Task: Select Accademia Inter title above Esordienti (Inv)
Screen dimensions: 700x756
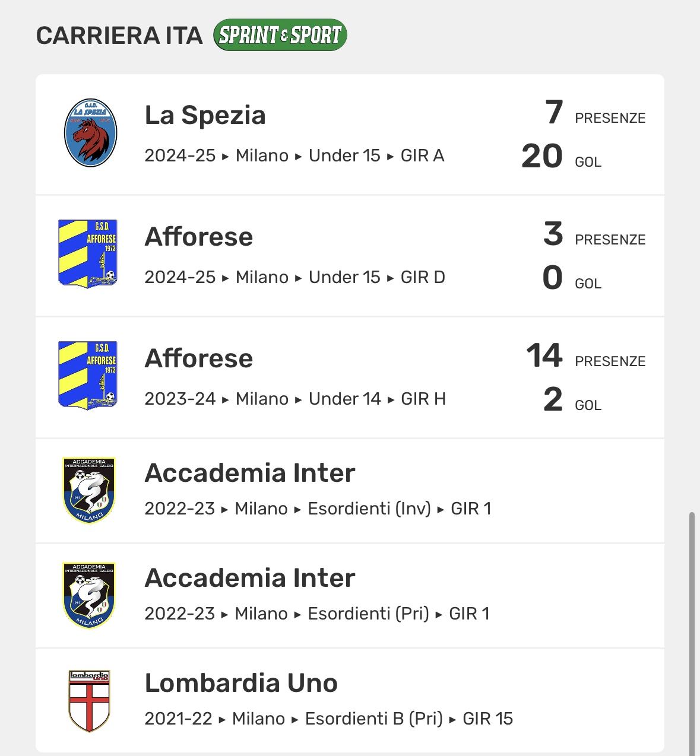Action: [250, 473]
